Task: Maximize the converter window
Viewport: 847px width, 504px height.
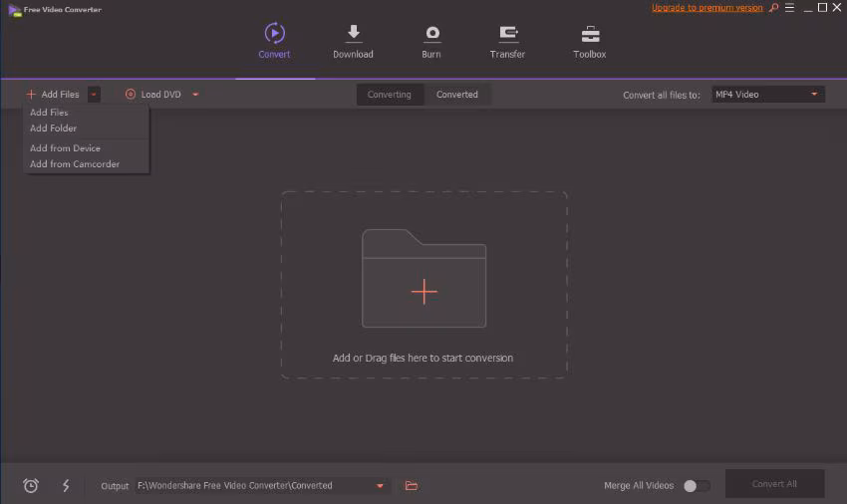Action: 823,7
